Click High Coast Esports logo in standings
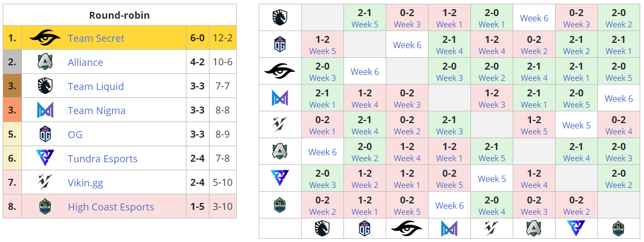The image size is (644, 242). point(44,207)
